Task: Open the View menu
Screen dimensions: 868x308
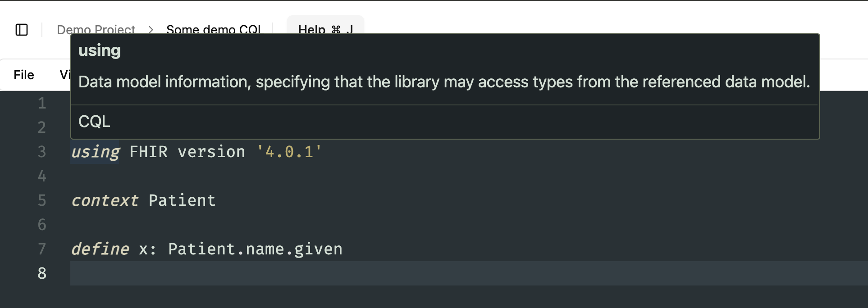Action: 66,75
